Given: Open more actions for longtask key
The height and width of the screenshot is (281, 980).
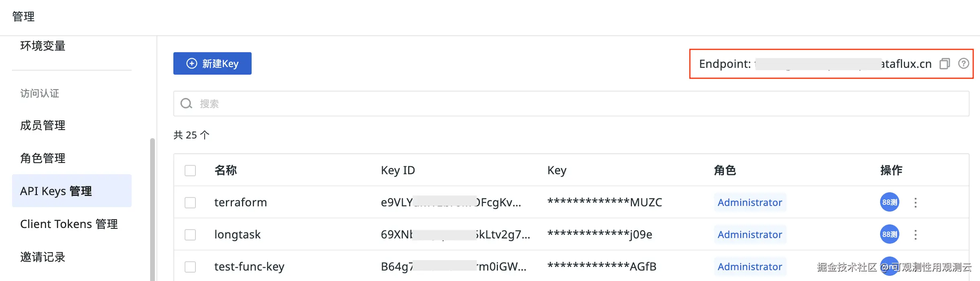Looking at the screenshot, I should pyautogui.click(x=915, y=234).
